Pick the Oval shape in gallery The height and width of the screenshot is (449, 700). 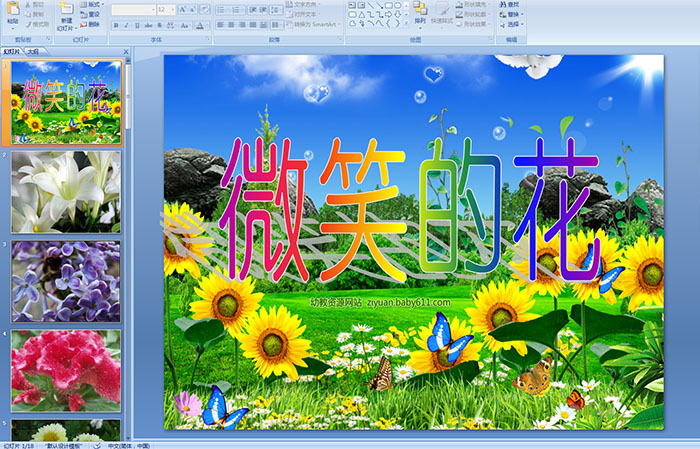click(398, 5)
